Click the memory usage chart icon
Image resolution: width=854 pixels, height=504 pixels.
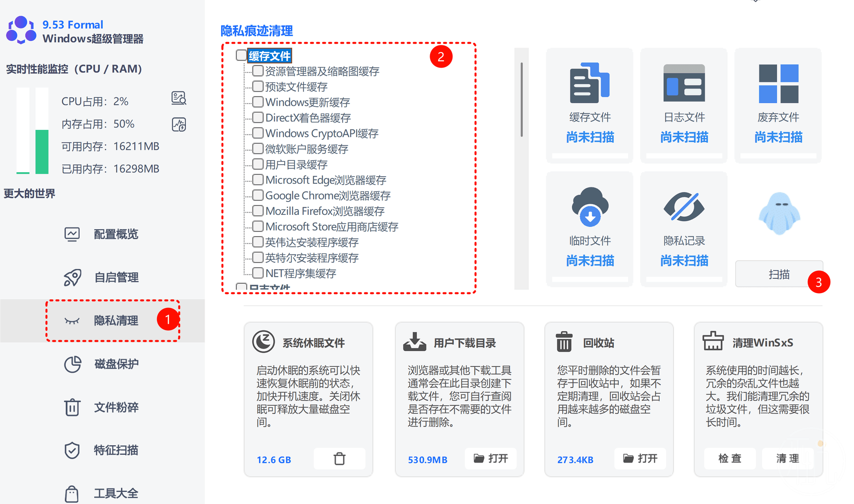(x=178, y=125)
